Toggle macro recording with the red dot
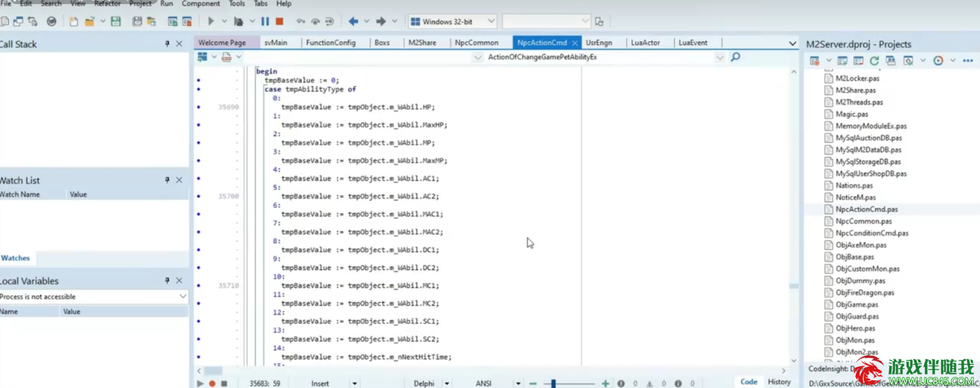The width and height of the screenshot is (980, 388). tap(212, 383)
